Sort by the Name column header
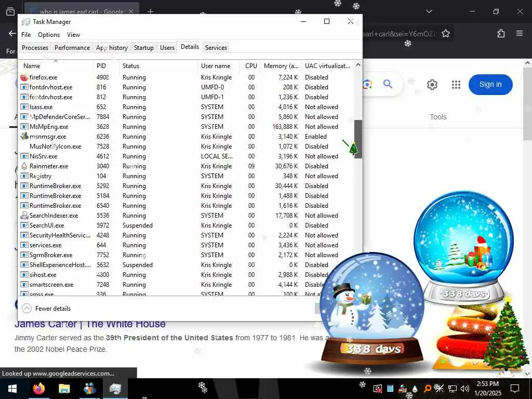This screenshot has width=532, height=399. [56, 65]
